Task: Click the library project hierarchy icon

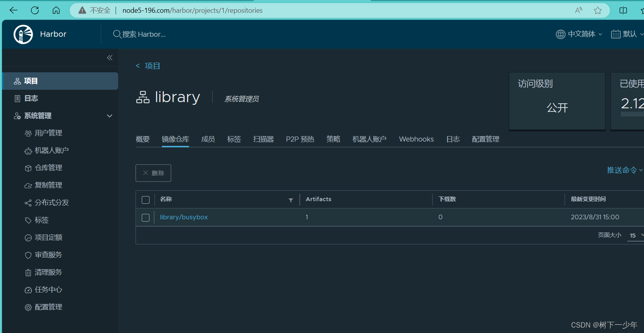Action: point(143,97)
